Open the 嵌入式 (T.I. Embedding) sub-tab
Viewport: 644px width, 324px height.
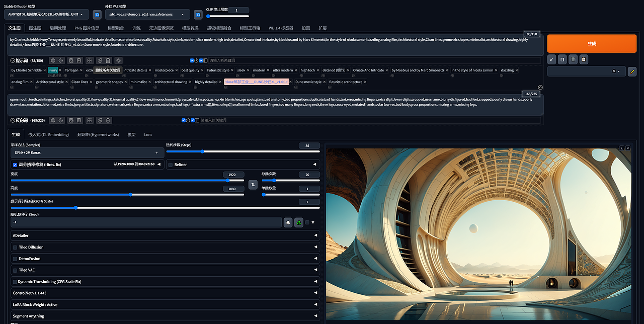[x=49, y=135]
